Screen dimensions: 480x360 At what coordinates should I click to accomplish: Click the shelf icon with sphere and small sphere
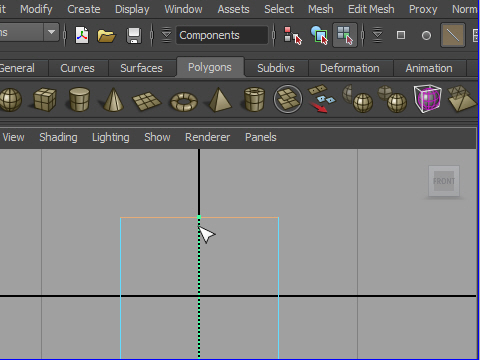pyautogui.click(x=357, y=99)
